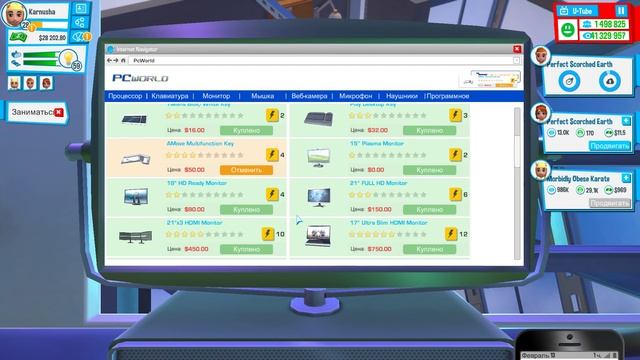This screenshot has width=640, height=360.
Task: Click 21" FULL HD Monitor image
Action: 319,197
